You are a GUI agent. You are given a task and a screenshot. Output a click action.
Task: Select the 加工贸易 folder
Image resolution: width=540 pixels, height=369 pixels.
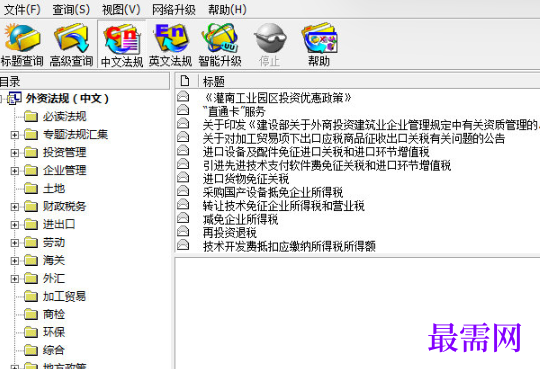[x=64, y=296]
